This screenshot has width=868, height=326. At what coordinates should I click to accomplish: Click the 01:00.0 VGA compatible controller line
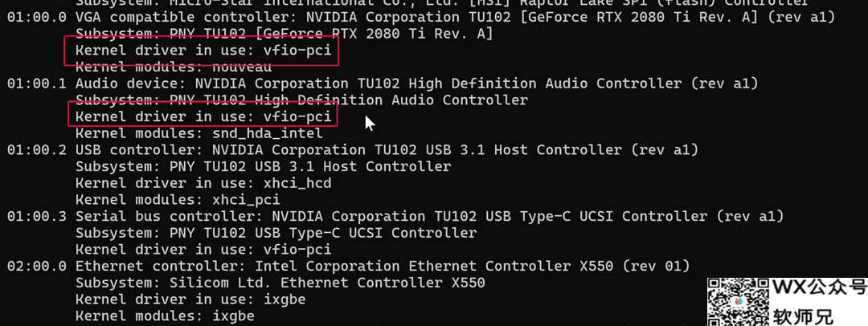[420, 17]
